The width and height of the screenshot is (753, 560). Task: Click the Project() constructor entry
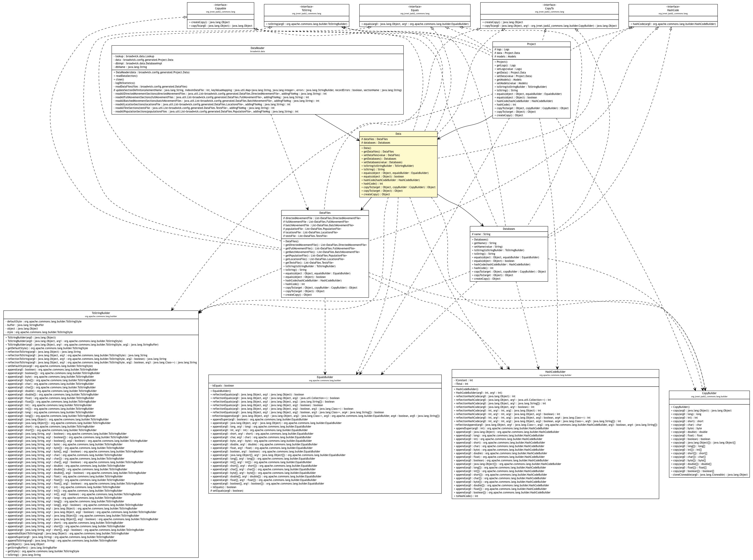[501, 62]
